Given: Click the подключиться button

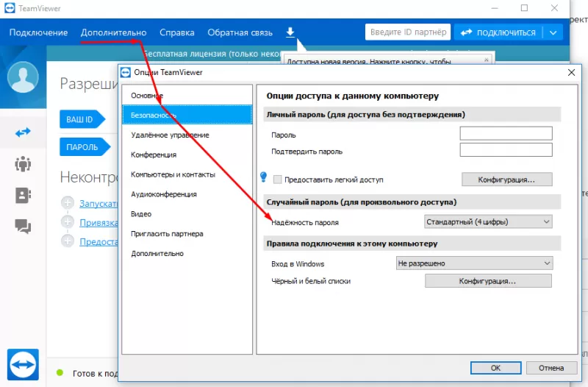Looking at the screenshot, I should [x=498, y=32].
